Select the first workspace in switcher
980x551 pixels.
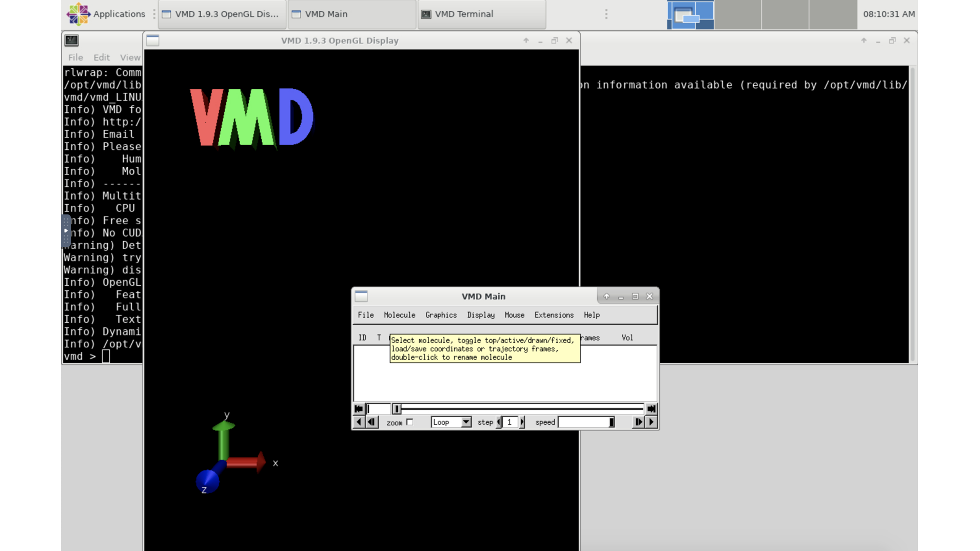[690, 14]
